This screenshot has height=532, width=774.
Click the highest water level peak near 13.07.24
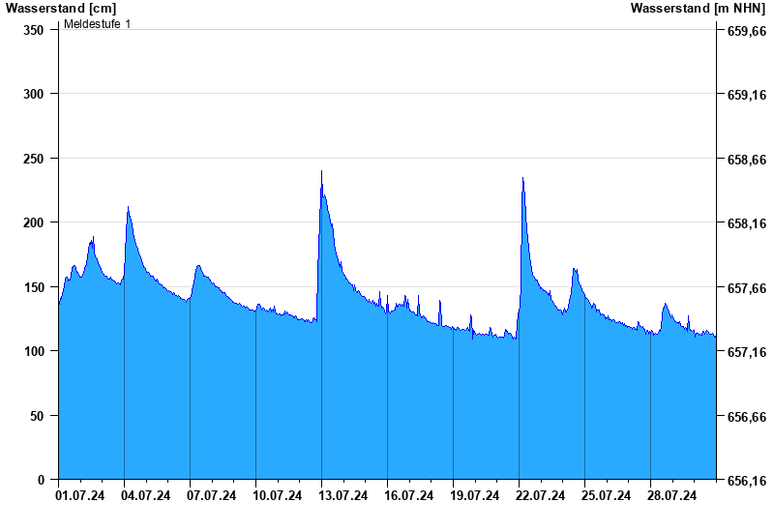pyautogui.click(x=322, y=171)
